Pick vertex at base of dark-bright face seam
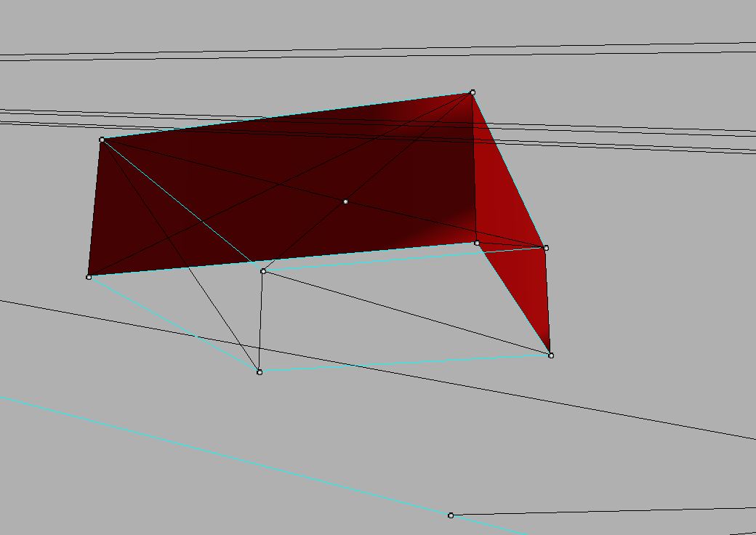756x535 pixels. [x=477, y=243]
